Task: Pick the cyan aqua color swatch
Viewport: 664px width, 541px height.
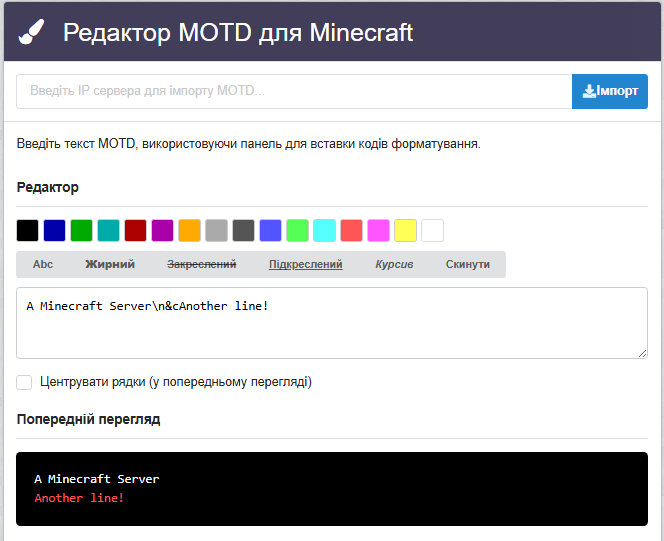Action: tap(324, 231)
